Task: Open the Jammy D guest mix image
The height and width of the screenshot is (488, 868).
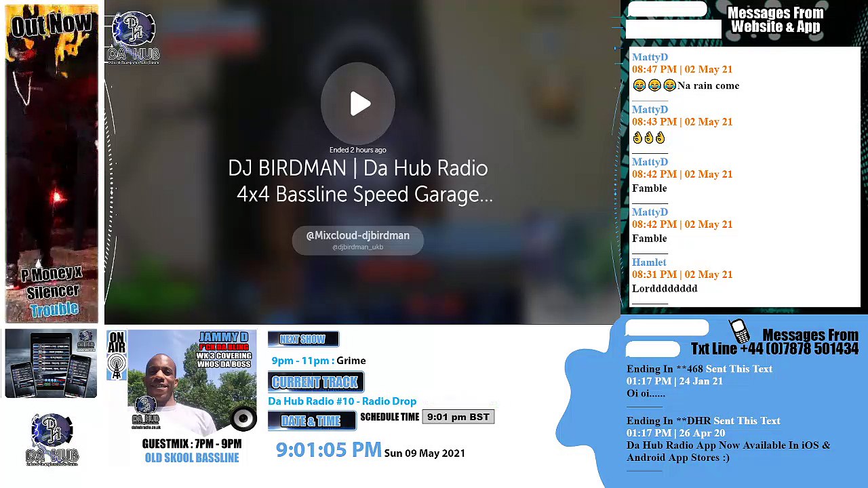Action: [x=192, y=382]
